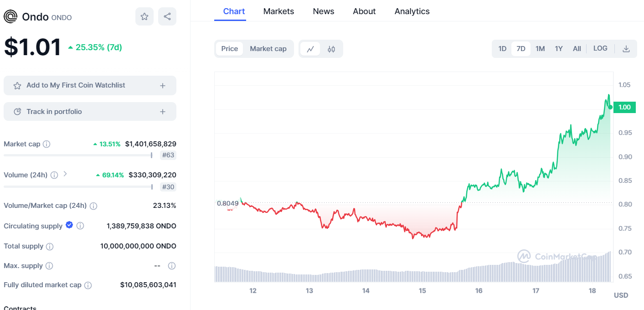Click the date label 18 on the chart axis
644x310 pixels.
coord(592,291)
